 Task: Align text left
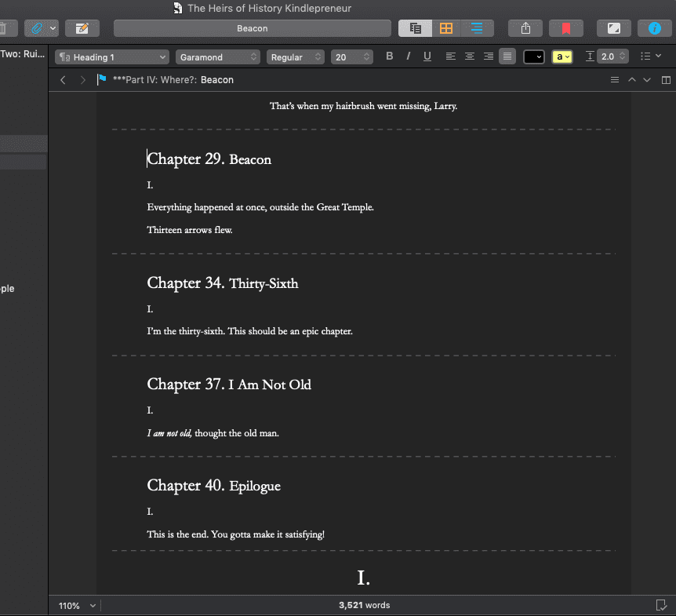pyautogui.click(x=450, y=56)
